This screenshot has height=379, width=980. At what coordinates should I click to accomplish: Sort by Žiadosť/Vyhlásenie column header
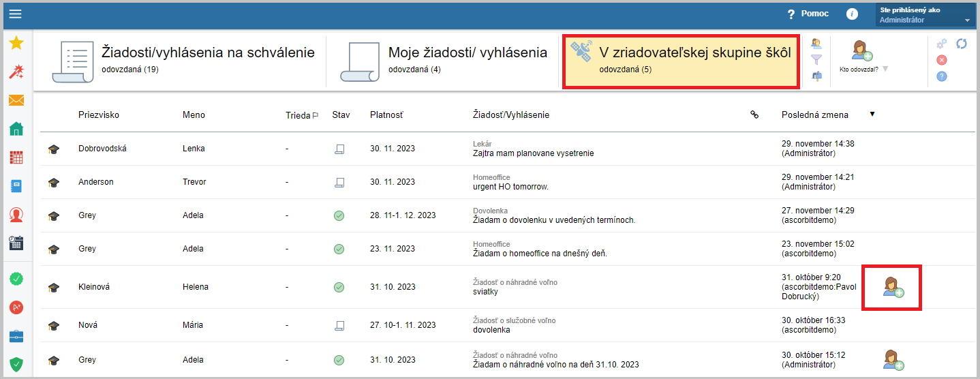[x=511, y=115]
